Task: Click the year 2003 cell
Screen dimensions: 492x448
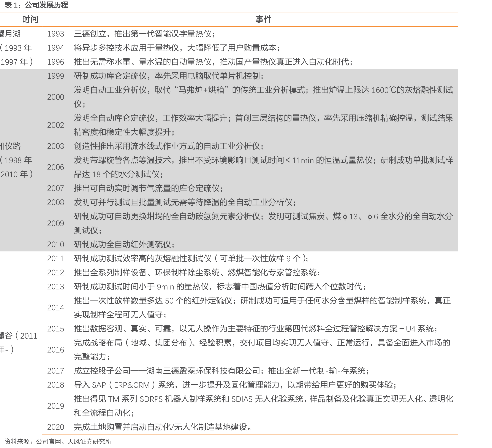Action: click(x=56, y=146)
